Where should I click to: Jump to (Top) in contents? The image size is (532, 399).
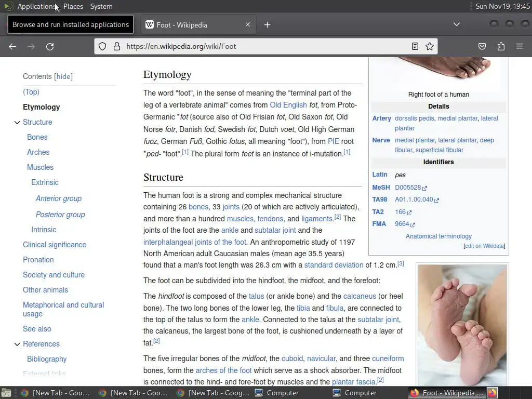31,92
